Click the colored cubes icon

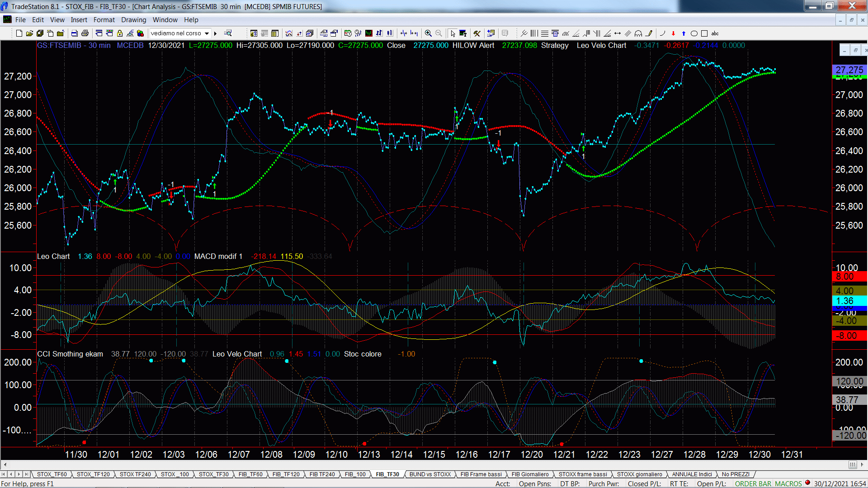coord(140,33)
